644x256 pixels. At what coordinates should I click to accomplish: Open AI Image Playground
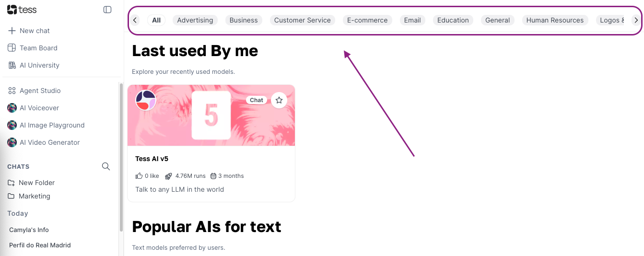pyautogui.click(x=52, y=125)
